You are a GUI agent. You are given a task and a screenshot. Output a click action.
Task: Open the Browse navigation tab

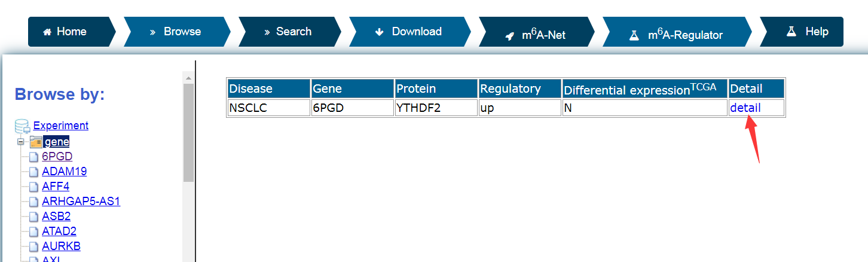click(x=176, y=32)
